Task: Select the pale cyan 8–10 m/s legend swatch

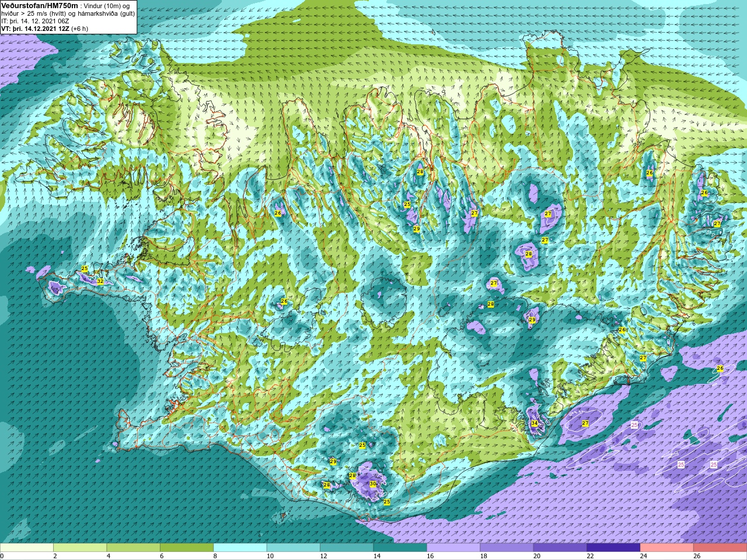Action: [240, 547]
